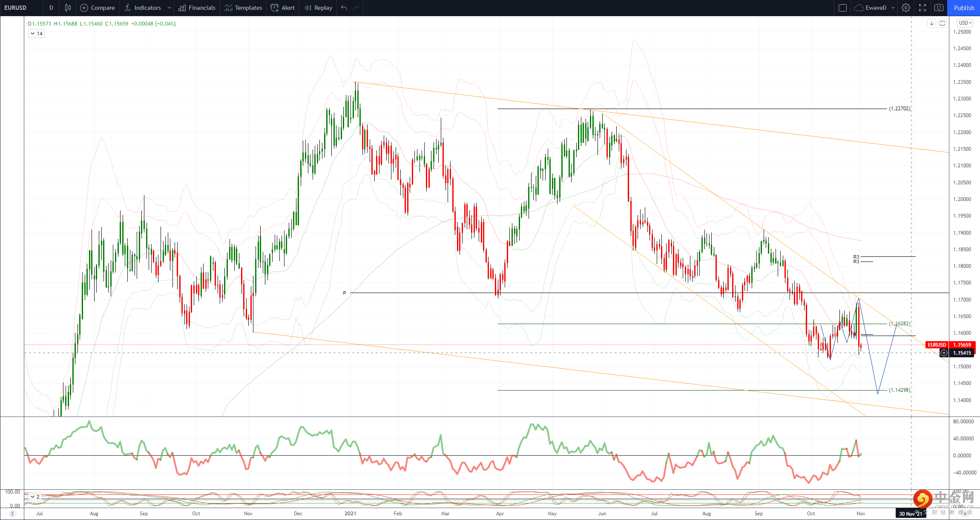Open the USD currency dropdown

pos(965,23)
